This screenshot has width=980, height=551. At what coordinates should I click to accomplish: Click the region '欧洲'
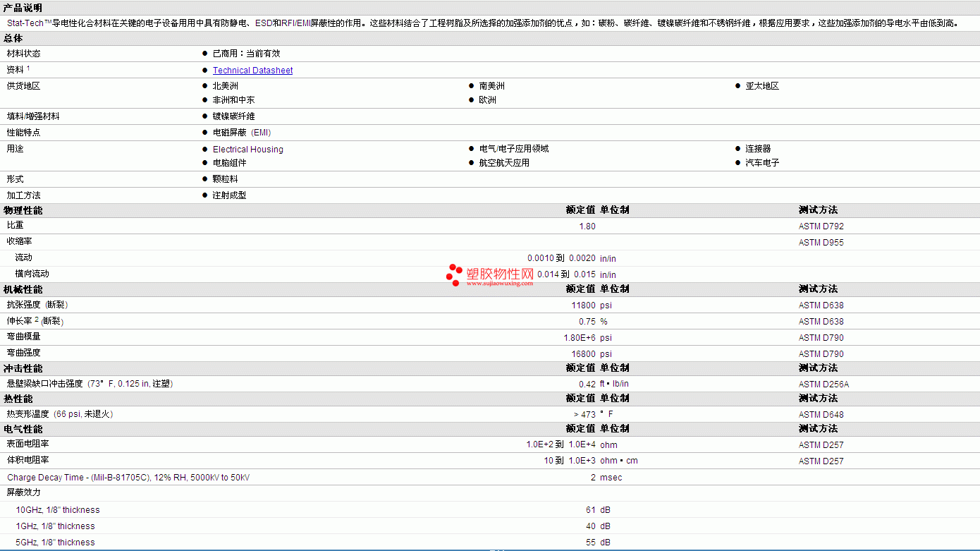(488, 100)
